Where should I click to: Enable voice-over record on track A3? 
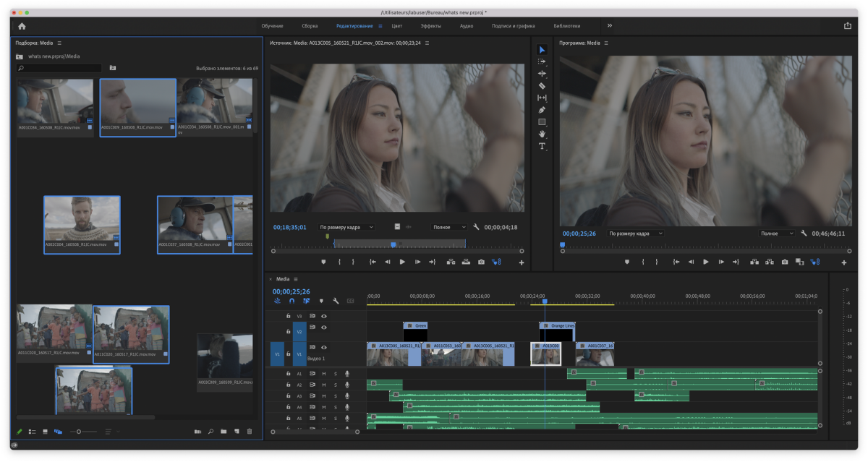(347, 396)
